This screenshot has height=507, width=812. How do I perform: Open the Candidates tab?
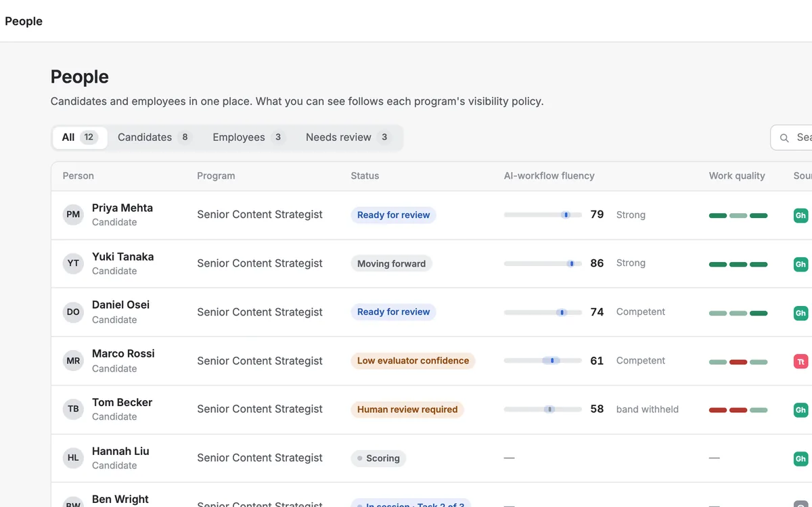pyautogui.click(x=154, y=137)
